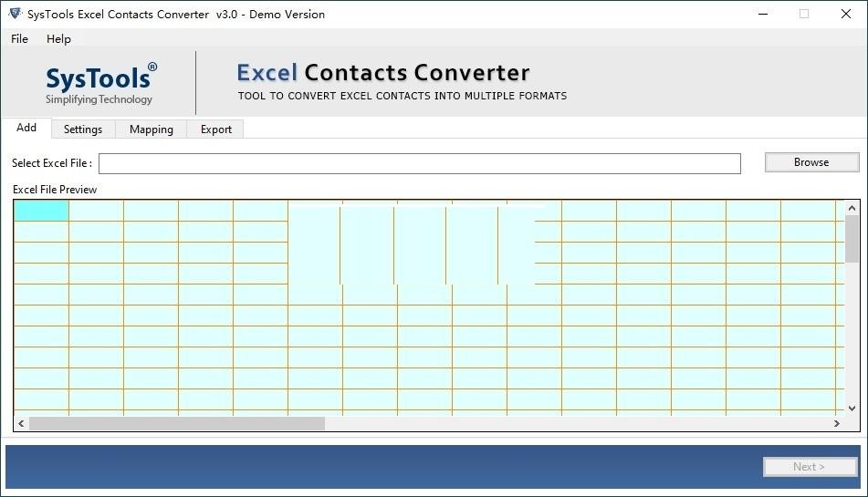Click the preview scroll right arrow
The image size is (868, 497).
point(837,423)
